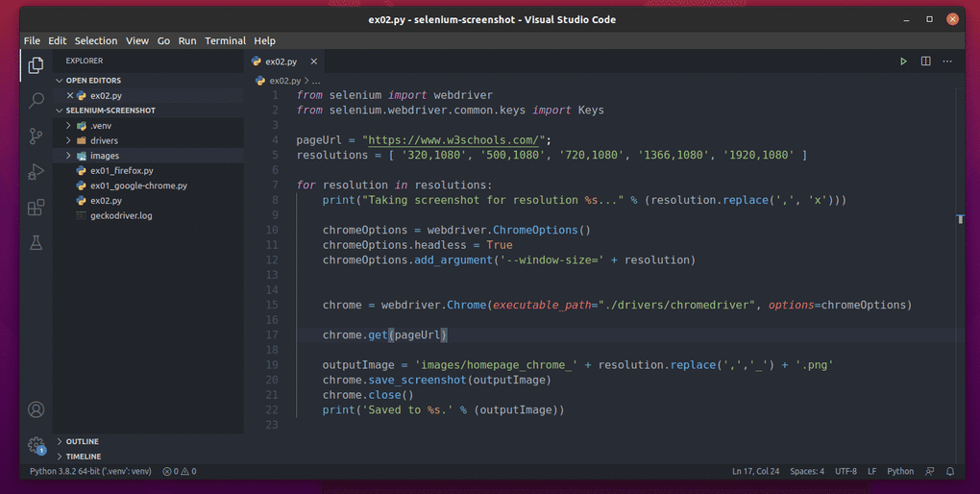Viewport: 980px width, 494px height.
Task: Close ex02.py in Open Editors list
Action: click(x=70, y=96)
